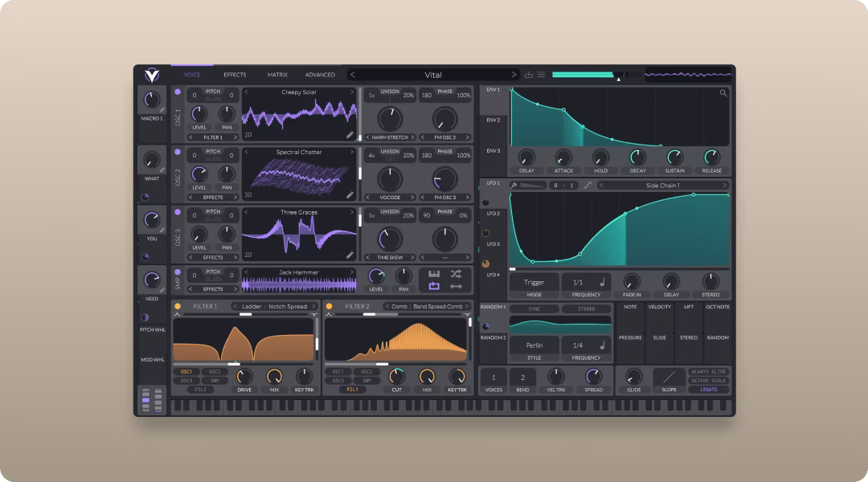Select the LFO 4 tab

point(493,275)
